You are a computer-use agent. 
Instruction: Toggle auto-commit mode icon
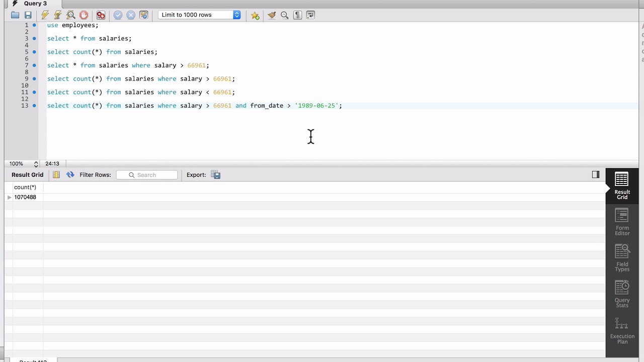tap(144, 15)
